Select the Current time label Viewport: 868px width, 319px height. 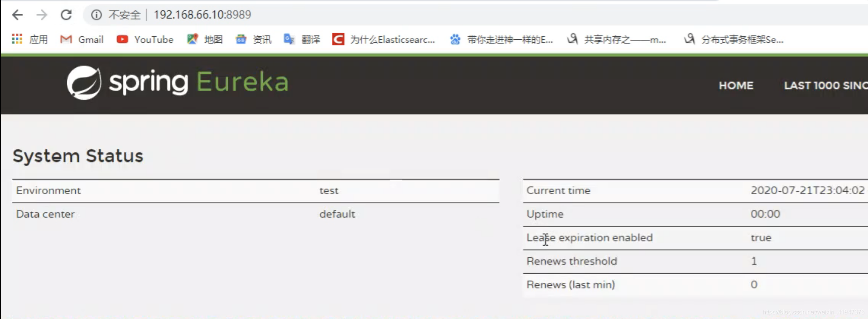[558, 191]
